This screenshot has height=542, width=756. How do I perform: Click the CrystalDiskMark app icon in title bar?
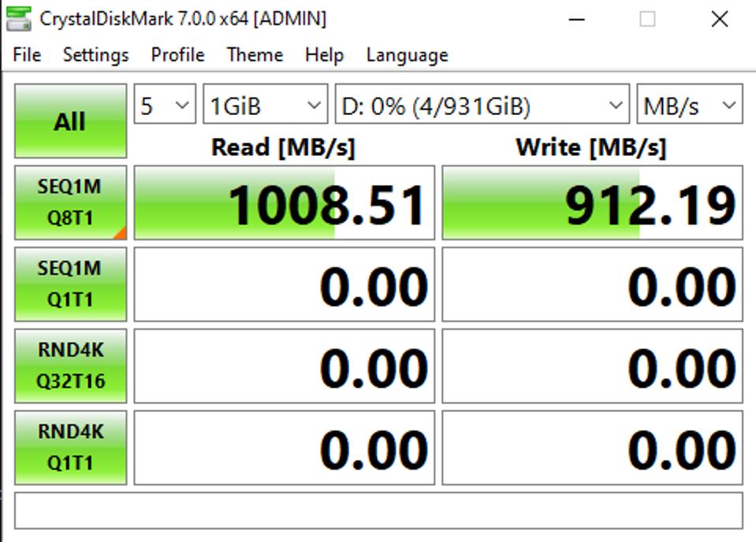[x=19, y=19]
